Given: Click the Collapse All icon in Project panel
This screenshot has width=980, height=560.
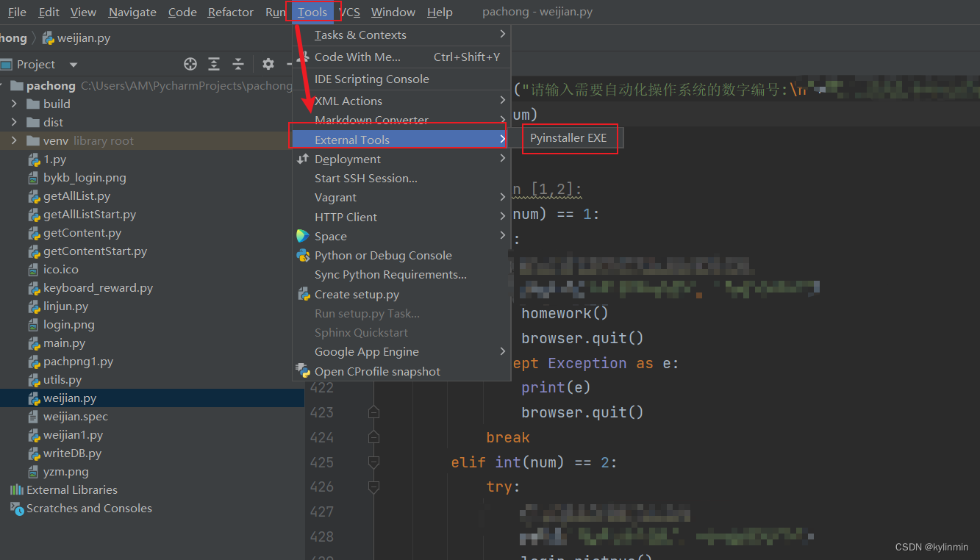Looking at the screenshot, I should click(237, 64).
